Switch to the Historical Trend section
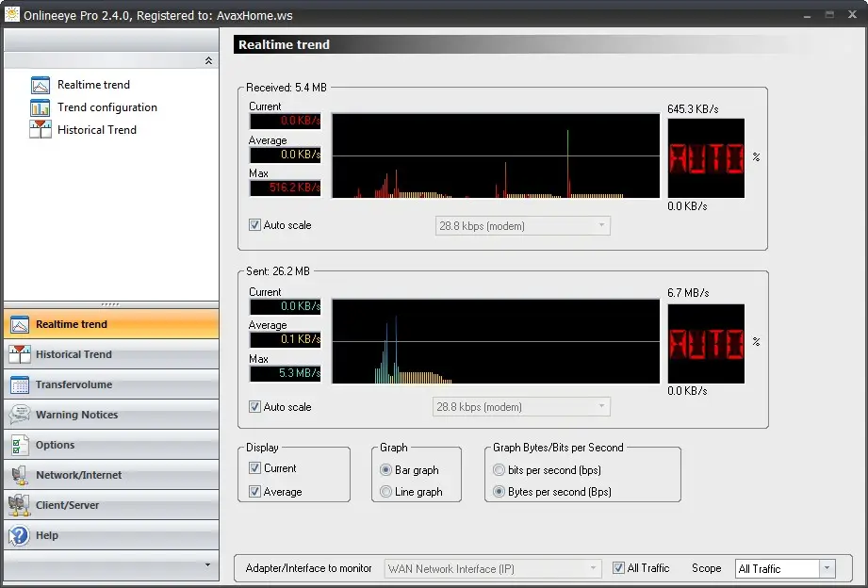The image size is (868, 588). coord(111,354)
